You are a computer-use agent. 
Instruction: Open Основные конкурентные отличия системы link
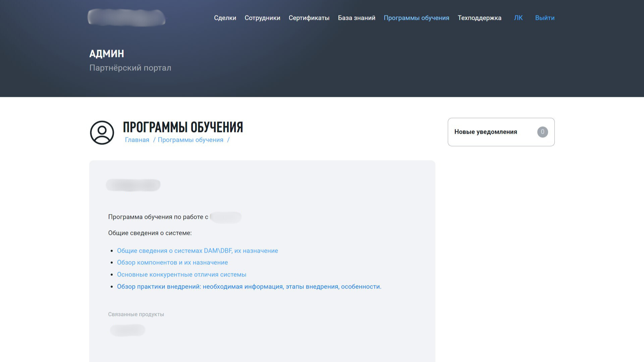181,275
